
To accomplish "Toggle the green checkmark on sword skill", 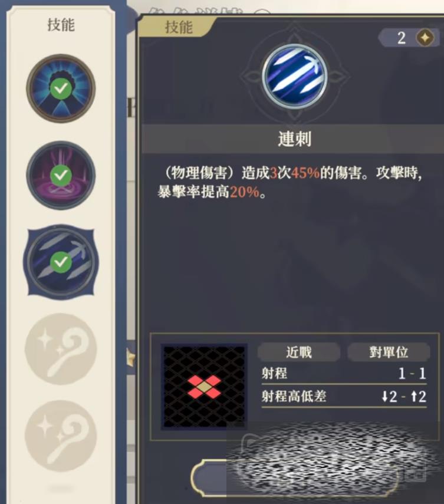I will pyautogui.click(x=61, y=262).
